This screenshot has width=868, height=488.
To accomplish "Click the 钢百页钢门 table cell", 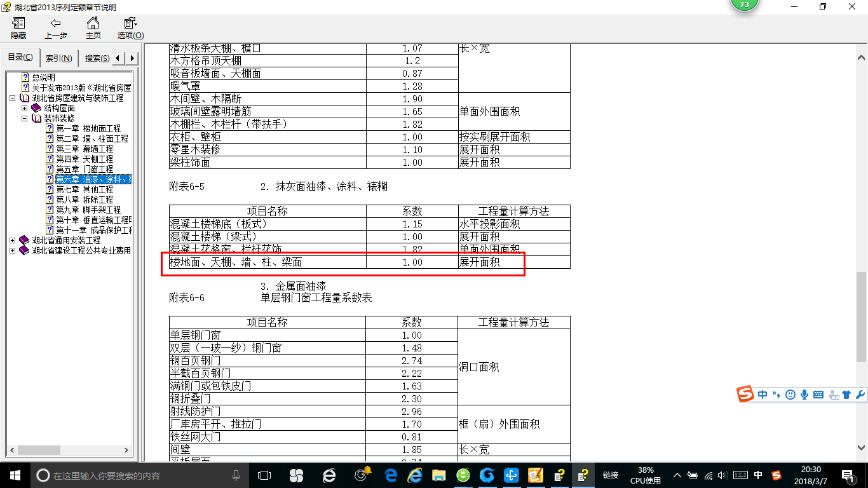I will click(268, 360).
